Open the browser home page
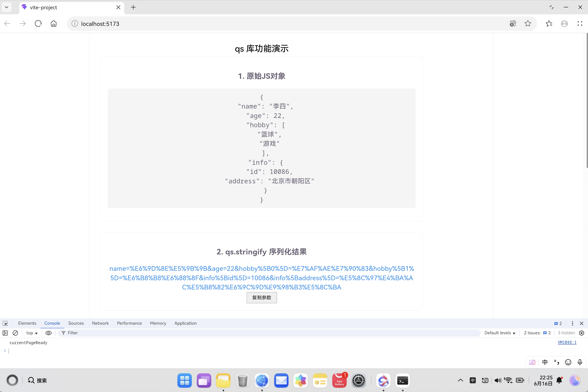 pos(53,24)
